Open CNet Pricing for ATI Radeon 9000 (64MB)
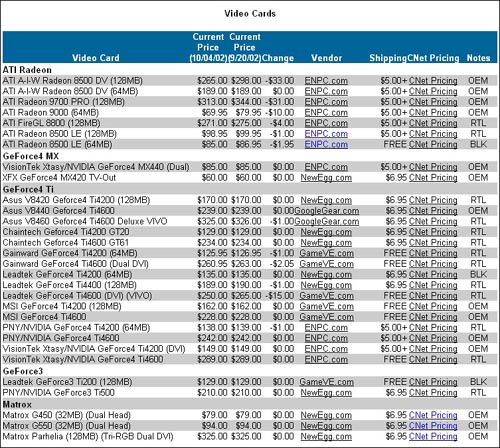The width and height of the screenshot is (500, 448). pos(433,113)
